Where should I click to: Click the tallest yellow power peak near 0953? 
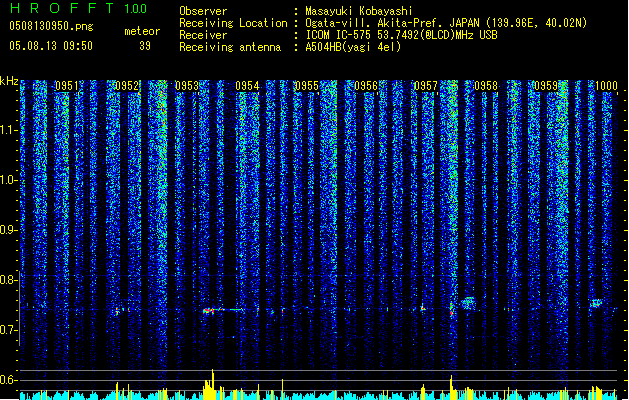click(x=213, y=384)
